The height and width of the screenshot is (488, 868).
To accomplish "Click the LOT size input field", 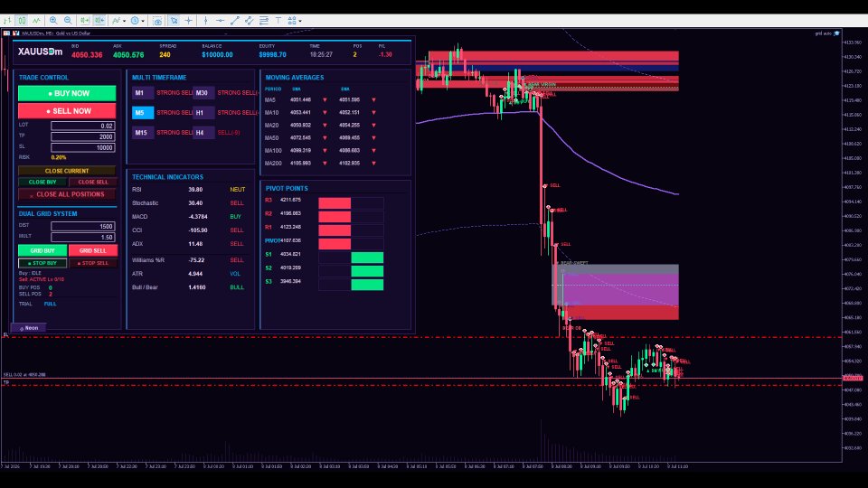I will click(82, 127).
